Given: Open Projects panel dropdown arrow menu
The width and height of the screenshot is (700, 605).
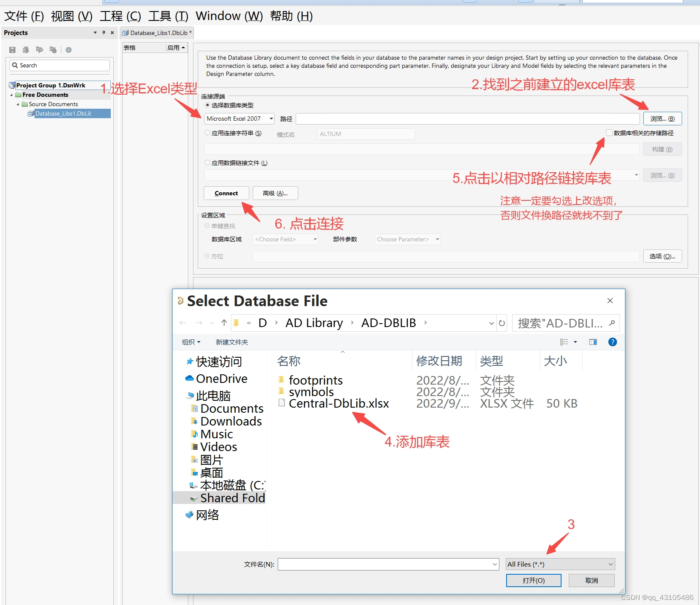Looking at the screenshot, I should point(95,33).
